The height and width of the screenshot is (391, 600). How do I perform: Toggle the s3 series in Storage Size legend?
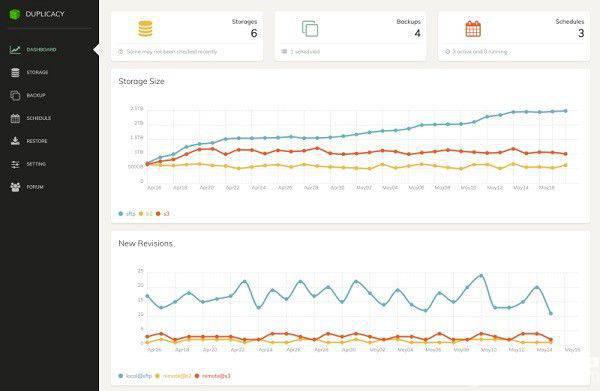[x=163, y=213]
